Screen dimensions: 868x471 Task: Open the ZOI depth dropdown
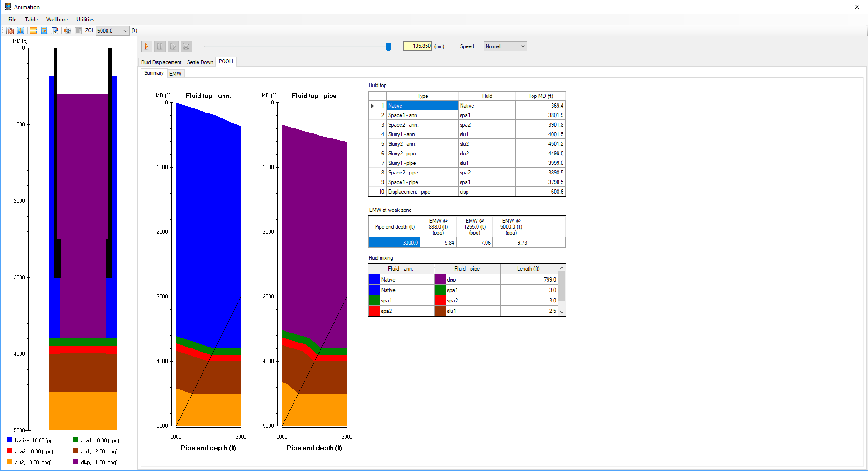[x=126, y=31]
